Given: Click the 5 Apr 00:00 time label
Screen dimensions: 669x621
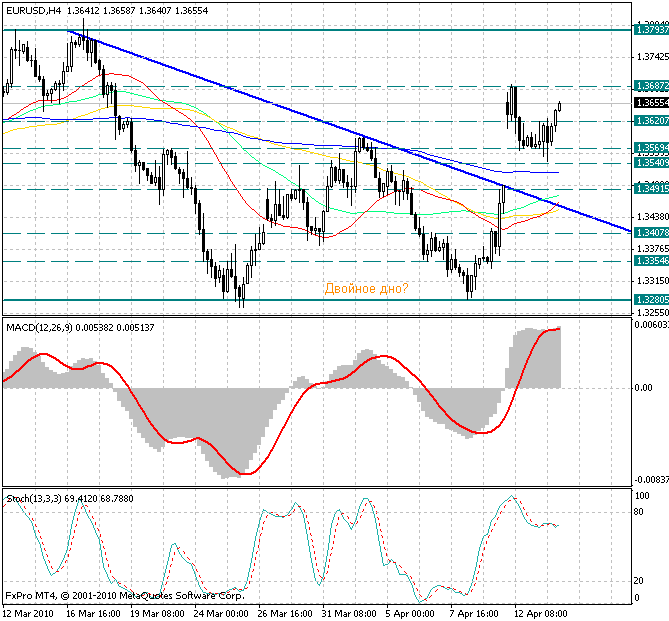Looking at the screenshot, I should [410, 614].
